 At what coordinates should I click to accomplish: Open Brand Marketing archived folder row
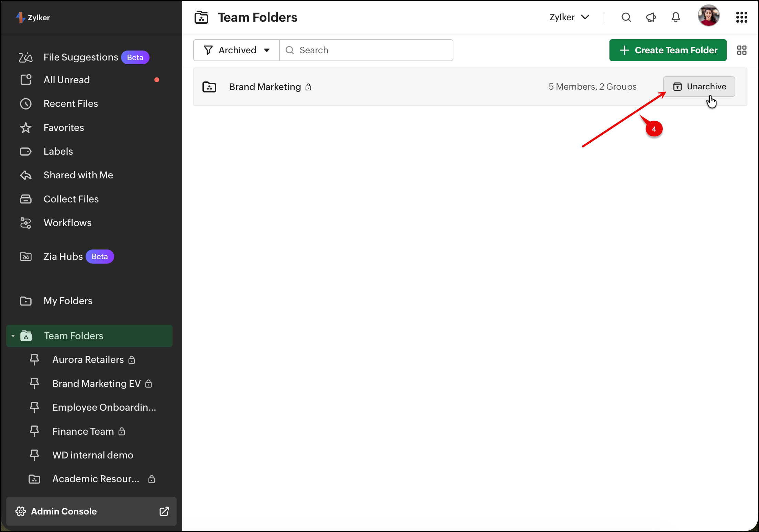click(x=265, y=87)
